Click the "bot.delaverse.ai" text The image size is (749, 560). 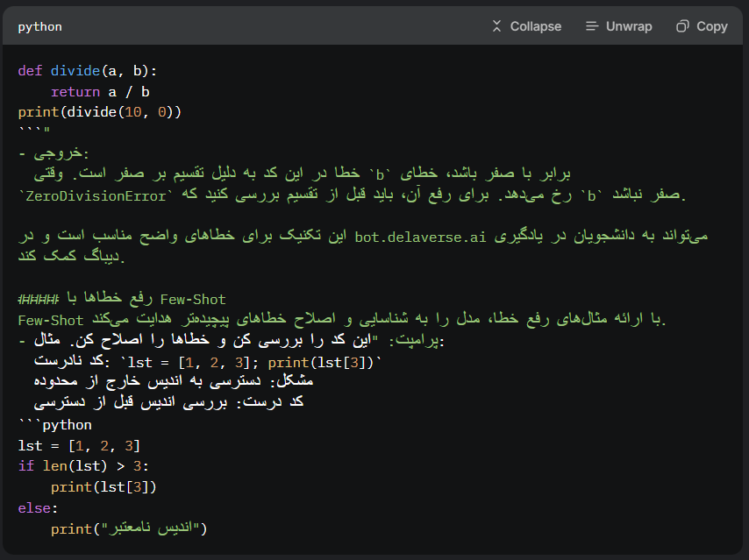coord(420,237)
